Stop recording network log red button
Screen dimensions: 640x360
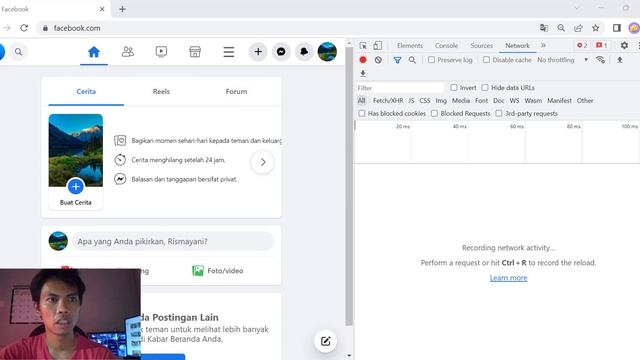pyautogui.click(x=363, y=60)
